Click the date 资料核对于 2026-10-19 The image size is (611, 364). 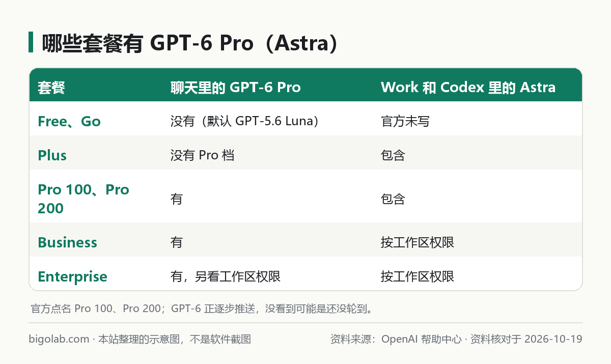526,339
